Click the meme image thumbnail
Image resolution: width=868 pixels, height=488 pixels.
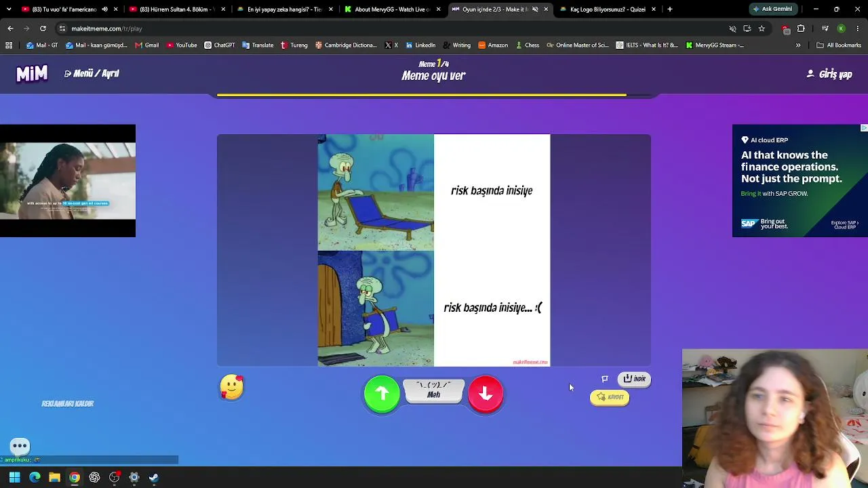coord(434,250)
